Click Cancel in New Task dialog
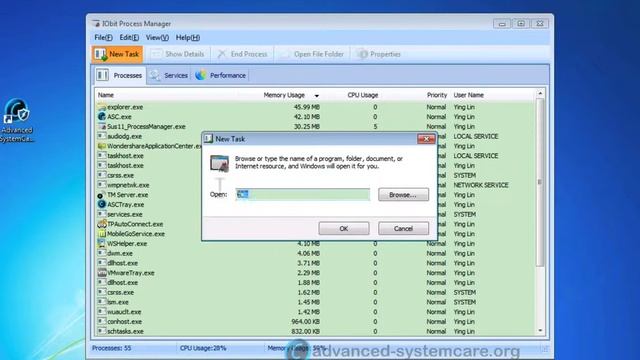640x360 pixels. pyautogui.click(x=403, y=229)
